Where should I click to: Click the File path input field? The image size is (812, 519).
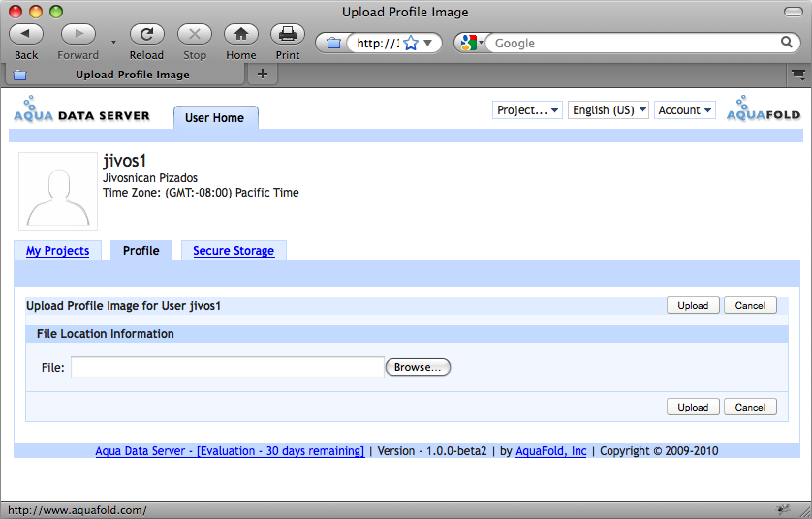pyautogui.click(x=228, y=367)
